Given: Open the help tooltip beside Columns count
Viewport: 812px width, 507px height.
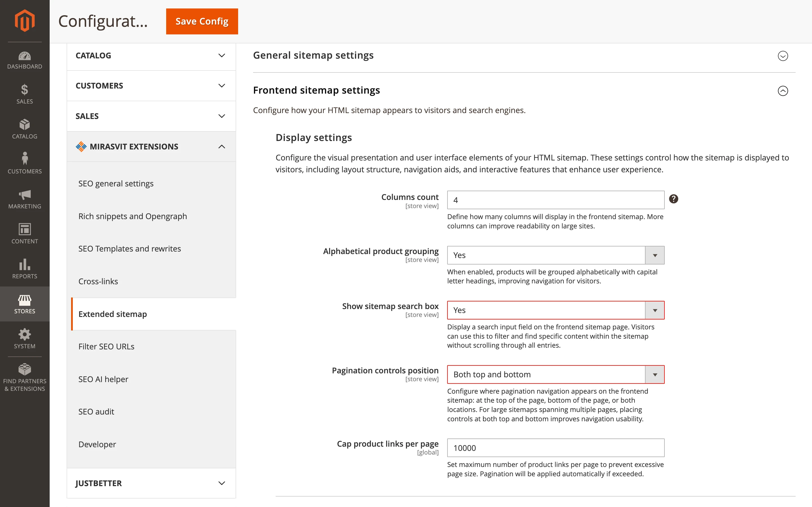Looking at the screenshot, I should [673, 199].
